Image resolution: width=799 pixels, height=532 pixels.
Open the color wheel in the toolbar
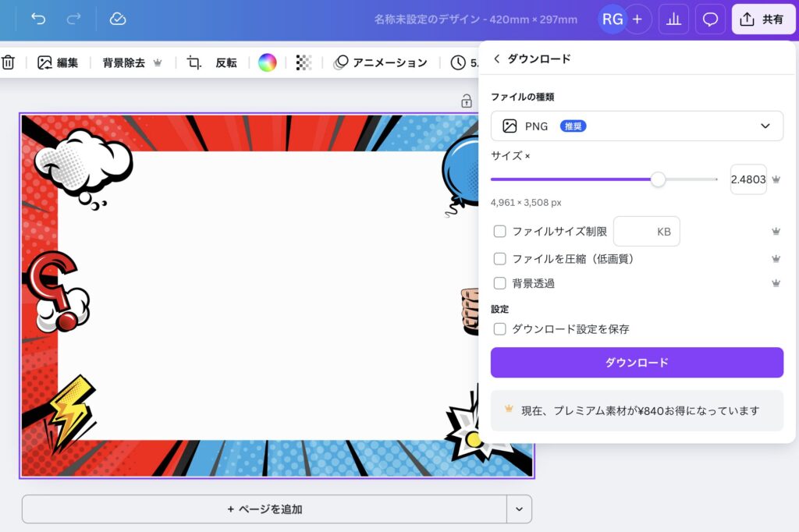(x=266, y=62)
